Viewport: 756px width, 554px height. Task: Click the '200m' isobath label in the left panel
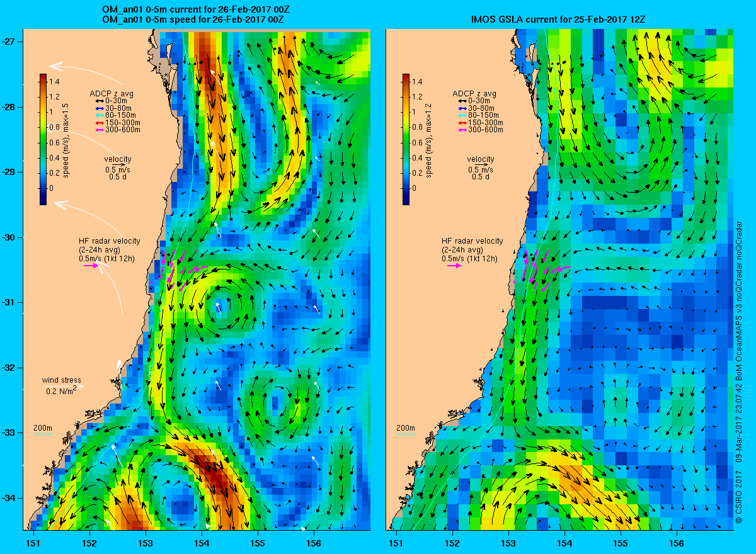click(x=43, y=429)
